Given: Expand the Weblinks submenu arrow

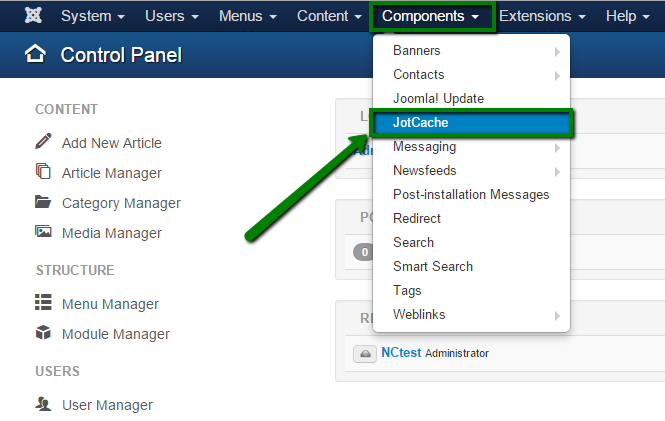Looking at the screenshot, I should click(557, 316).
